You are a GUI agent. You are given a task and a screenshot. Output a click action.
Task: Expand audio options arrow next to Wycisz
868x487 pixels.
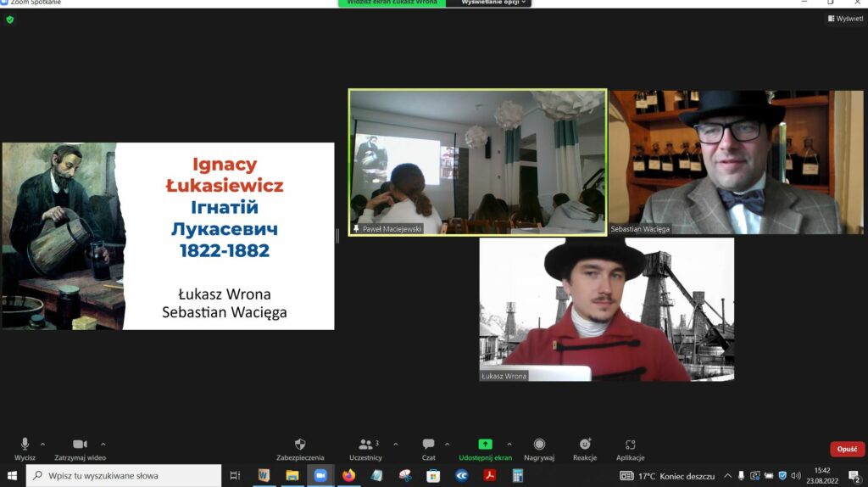pos(42,444)
